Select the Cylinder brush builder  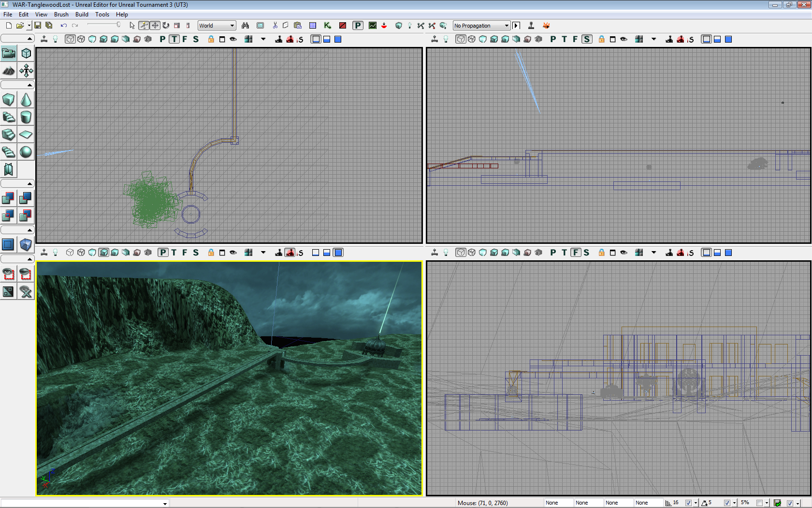pyautogui.click(x=26, y=117)
